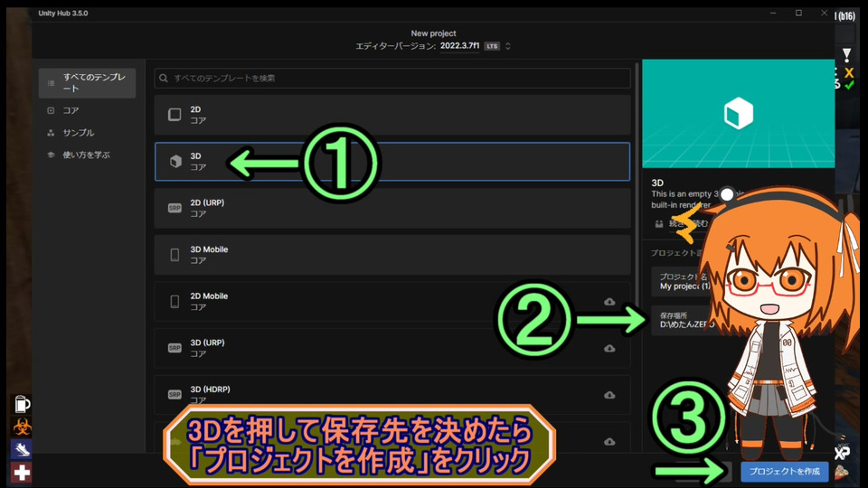Image resolution: width=868 pixels, height=488 pixels.
Task: Open the コア category
Action: [x=71, y=110]
